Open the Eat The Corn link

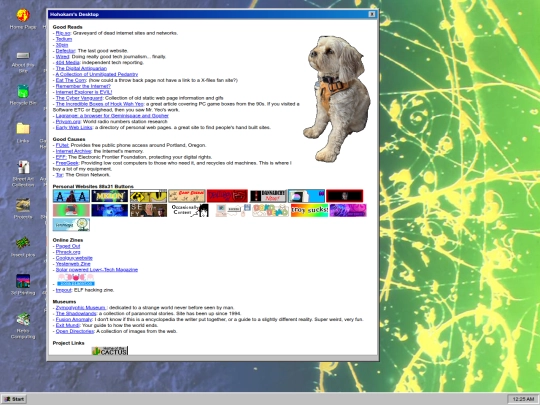pyautogui.click(x=71, y=80)
